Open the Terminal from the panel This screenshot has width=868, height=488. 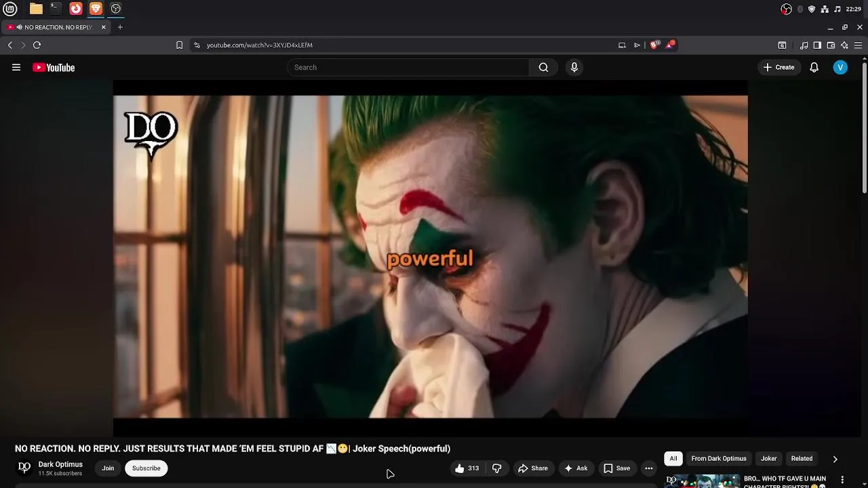pyautogui.click(x=56, y=9)
